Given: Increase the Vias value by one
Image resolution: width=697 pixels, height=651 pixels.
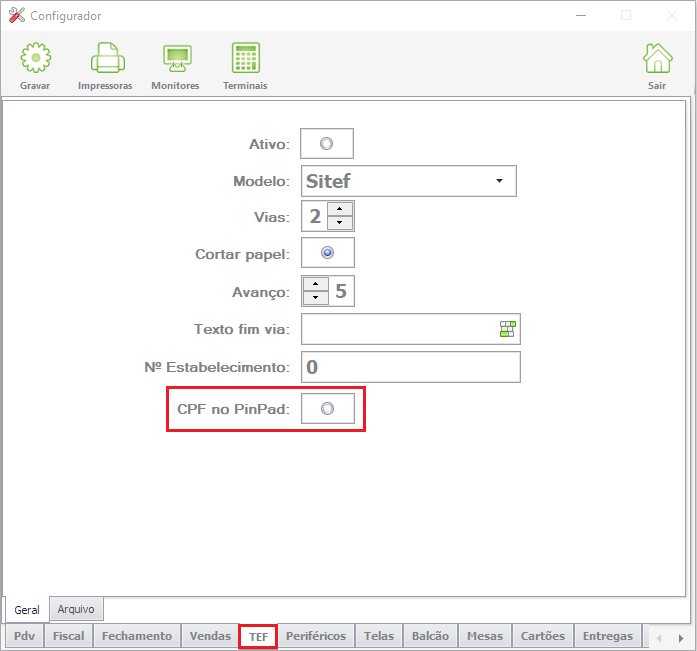Looking at the screenshot, I should click(x=340, y=209).
